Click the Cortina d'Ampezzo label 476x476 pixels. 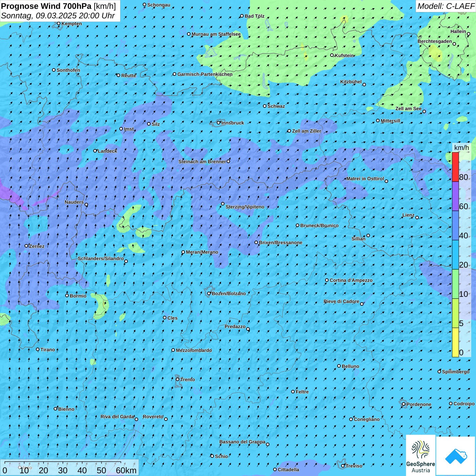click(351, 280)
